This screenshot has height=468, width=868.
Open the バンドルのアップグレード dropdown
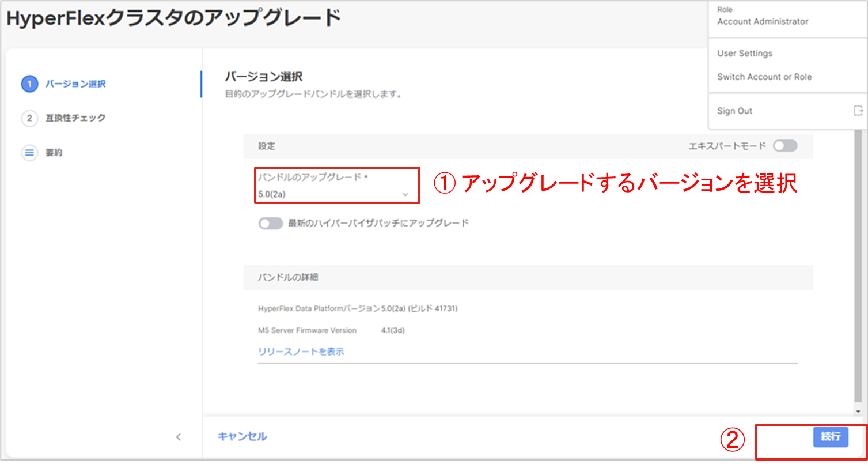point(334,194)
